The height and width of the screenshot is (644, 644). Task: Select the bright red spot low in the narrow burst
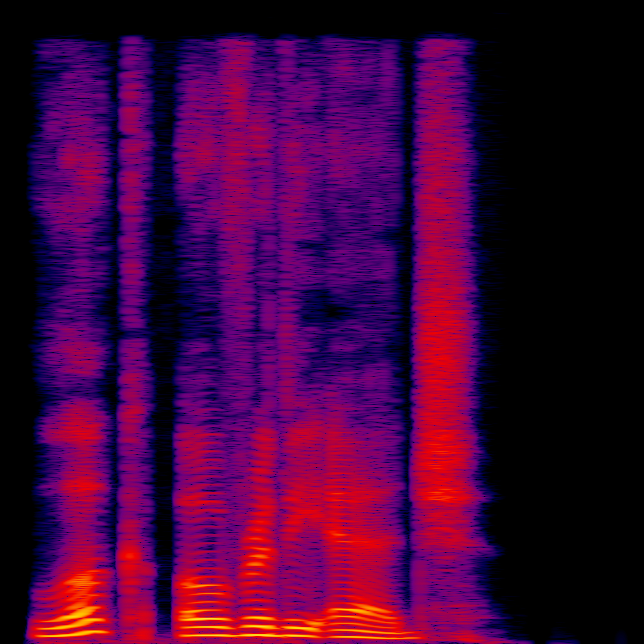point(130,555)
